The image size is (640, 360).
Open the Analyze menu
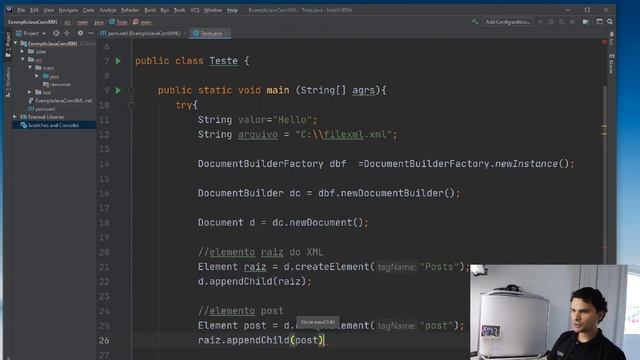(x=108, y=10)
